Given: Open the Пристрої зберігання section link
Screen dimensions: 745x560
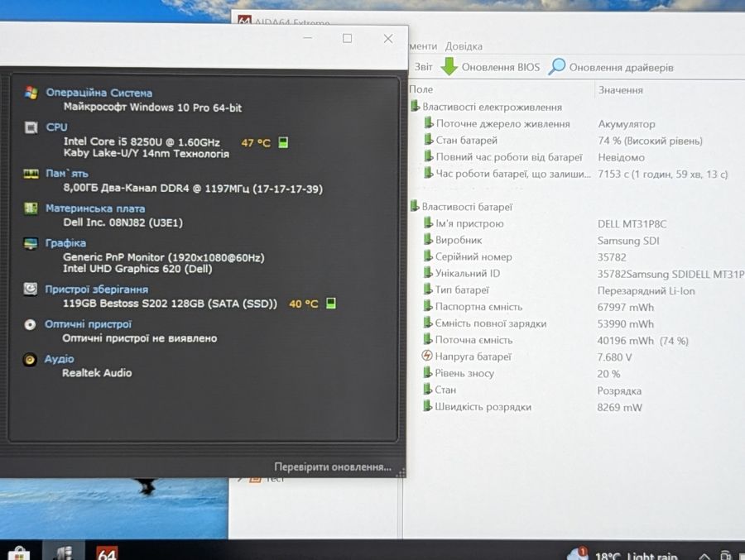Looking at the screenshot, I should point(97,290).
